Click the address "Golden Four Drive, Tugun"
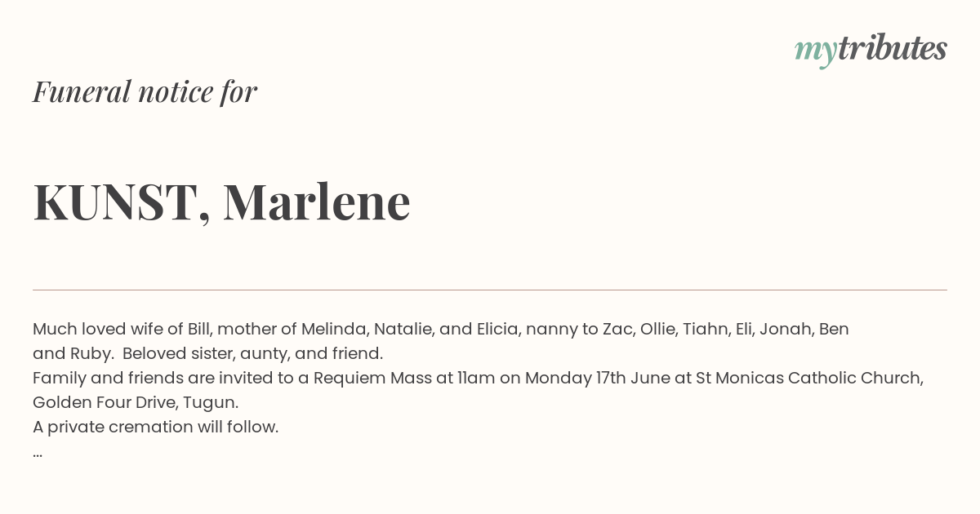980x514 pixels. pyautogui.click(x=134, y=402)
